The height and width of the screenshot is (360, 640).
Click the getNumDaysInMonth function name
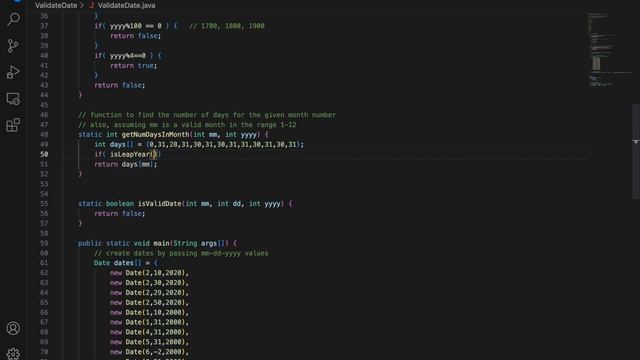coord(156,135)
